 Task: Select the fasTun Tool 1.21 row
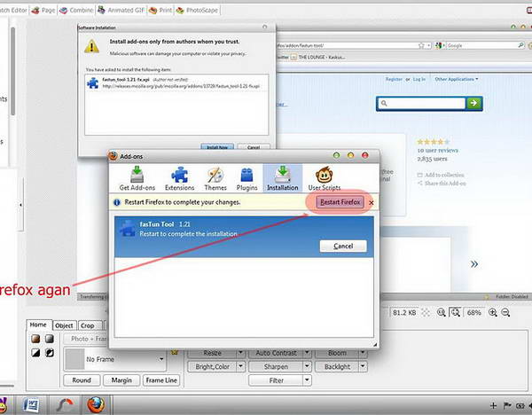click(x=244, y=237)
